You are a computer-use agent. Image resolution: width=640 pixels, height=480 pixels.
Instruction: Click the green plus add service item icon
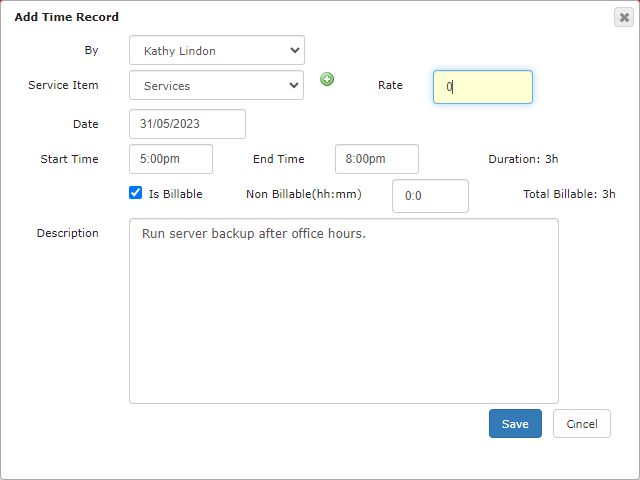click(327, 79)
